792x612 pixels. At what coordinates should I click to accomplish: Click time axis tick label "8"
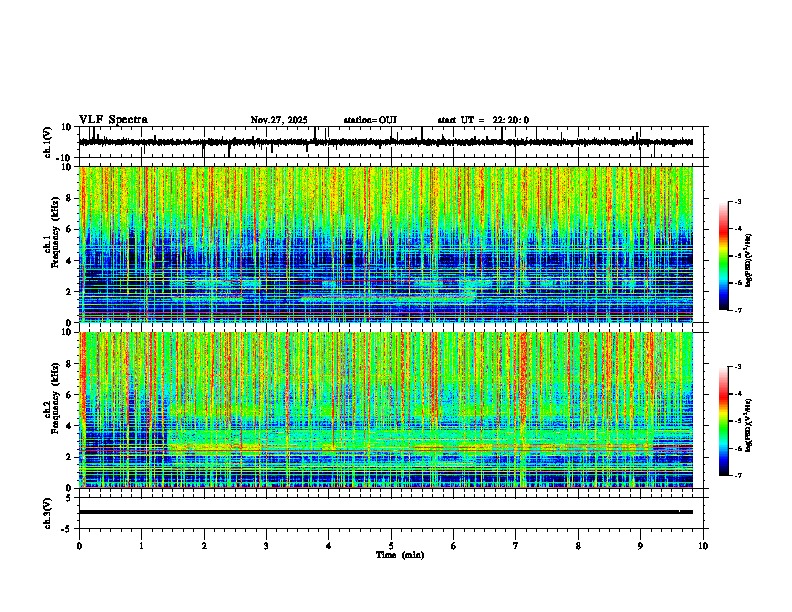click(x=578, y=546)
